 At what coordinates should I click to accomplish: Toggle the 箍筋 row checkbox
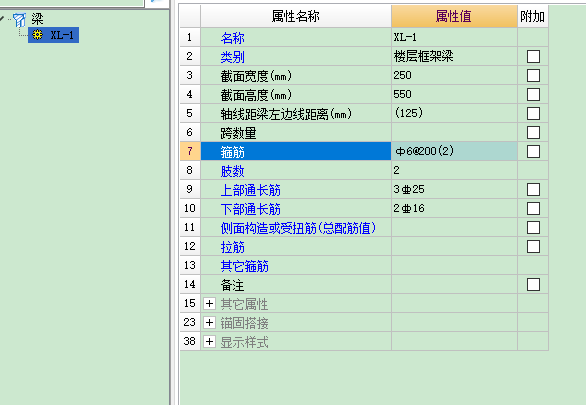pos(533,152)
